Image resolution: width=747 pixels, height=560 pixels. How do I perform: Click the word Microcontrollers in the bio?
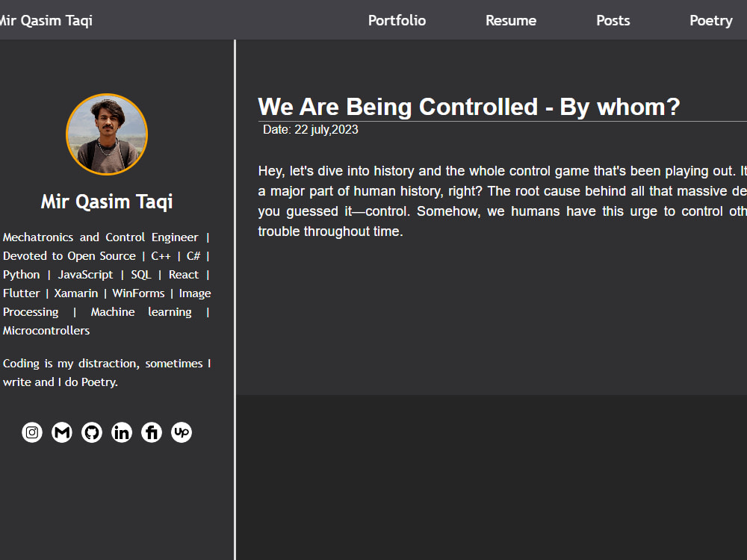(x=46, y=331)
